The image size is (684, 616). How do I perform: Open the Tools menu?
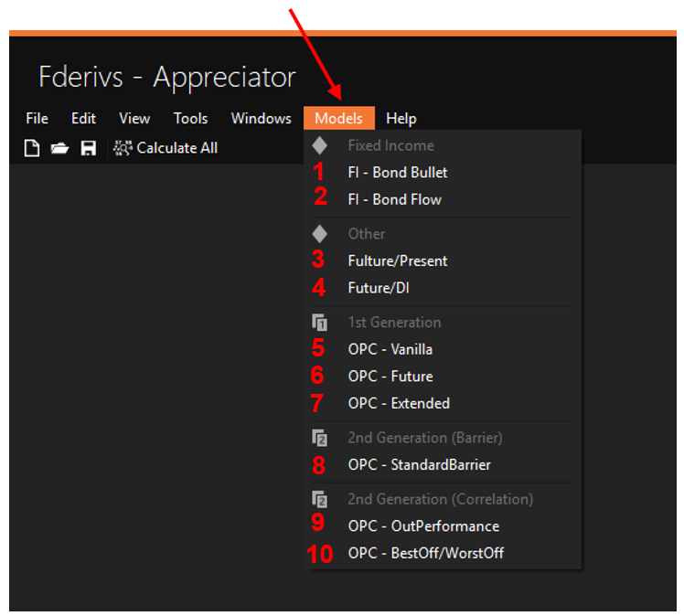(x=190, y=119)
